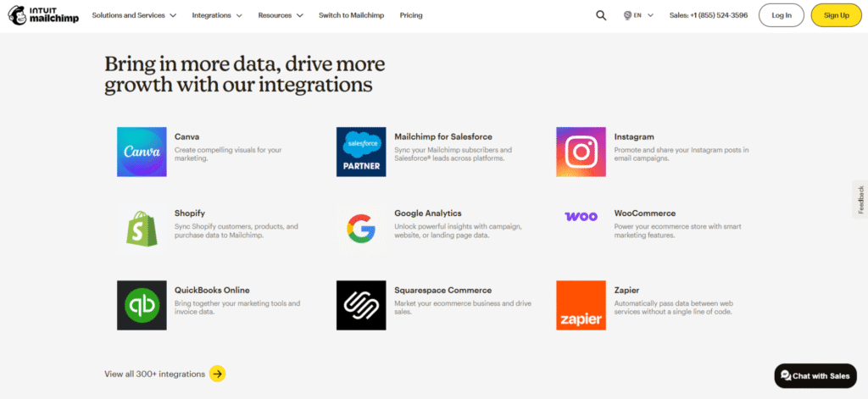Click the Canva logo tile
This screenshot has width=868, height=399.
142,152
